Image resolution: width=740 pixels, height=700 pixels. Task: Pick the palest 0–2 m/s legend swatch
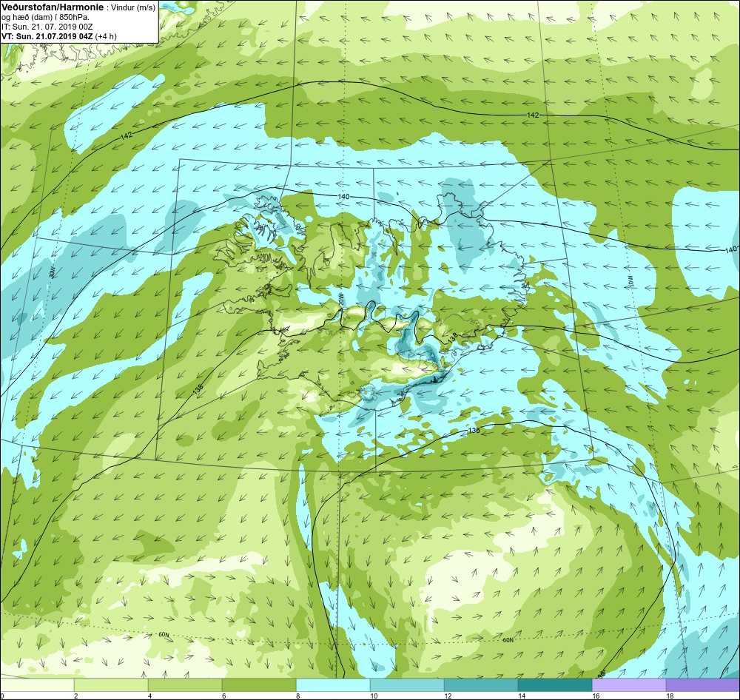tap(37, 684)
